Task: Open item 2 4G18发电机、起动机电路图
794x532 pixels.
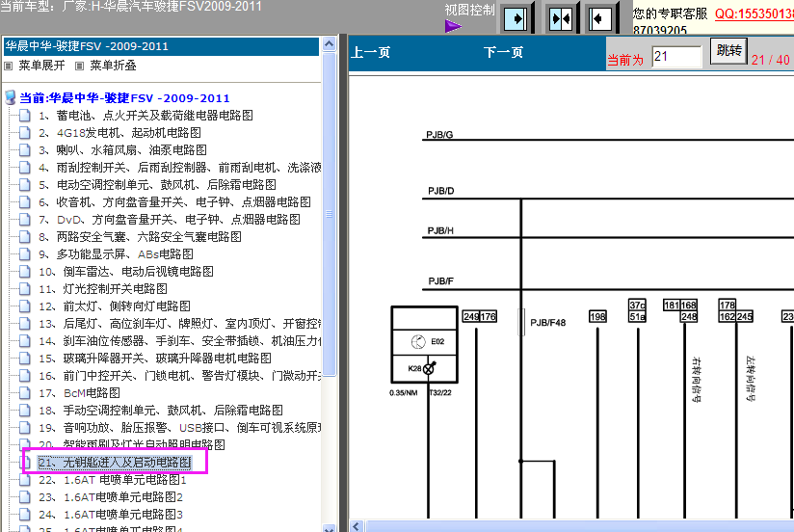Action: 120,133
